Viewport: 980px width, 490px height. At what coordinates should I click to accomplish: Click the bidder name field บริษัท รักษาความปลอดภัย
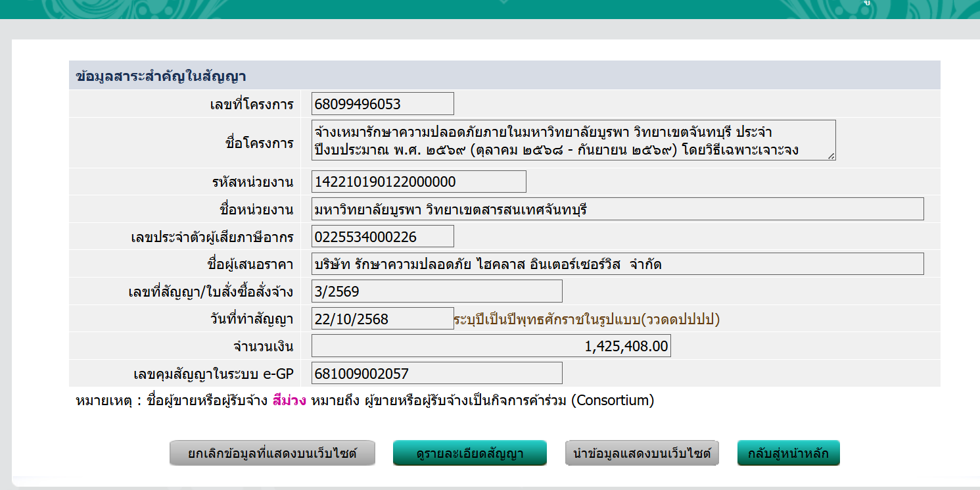point(618,264)
